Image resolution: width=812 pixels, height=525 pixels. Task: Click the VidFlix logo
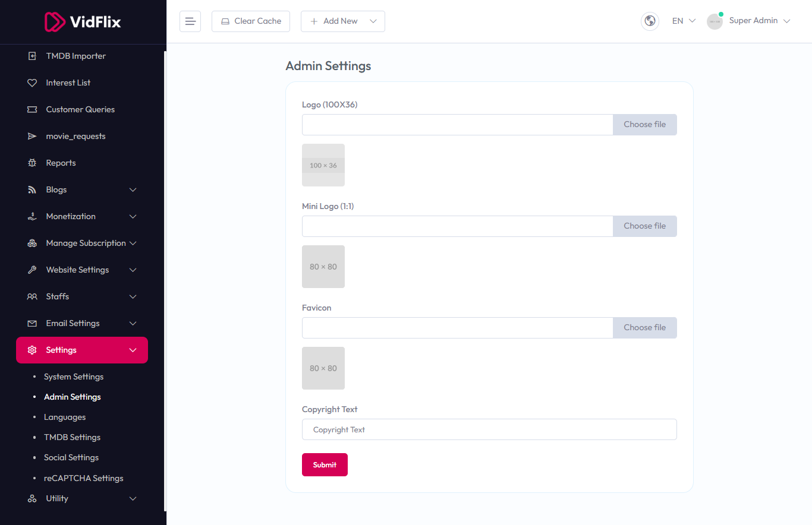(x=82, y=21)
